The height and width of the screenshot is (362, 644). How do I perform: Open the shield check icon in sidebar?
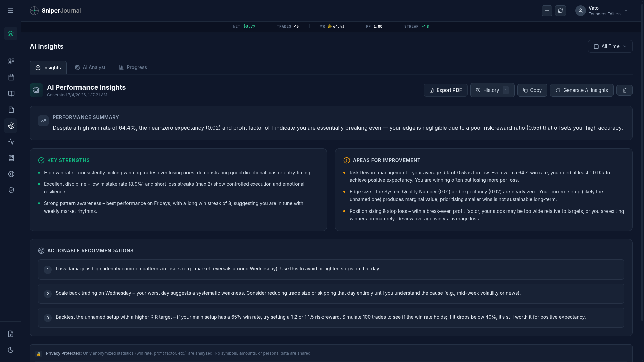(11, 190)
